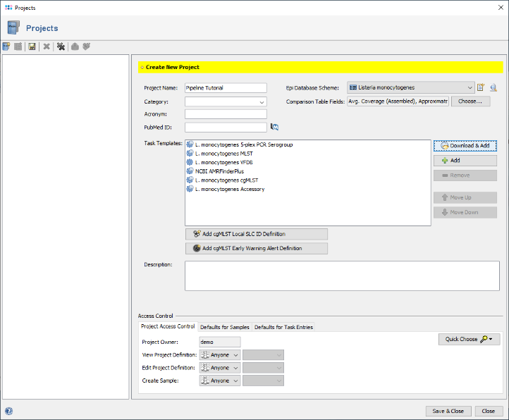Click the Download & Add button
This screenshot has height=420, width=509.
pyautogui.click(x=465, y=146)
